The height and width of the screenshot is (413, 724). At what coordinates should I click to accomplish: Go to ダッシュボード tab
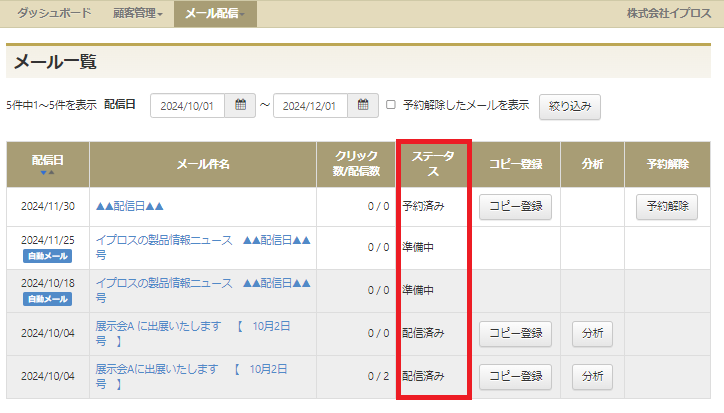[x=54, y=13]
